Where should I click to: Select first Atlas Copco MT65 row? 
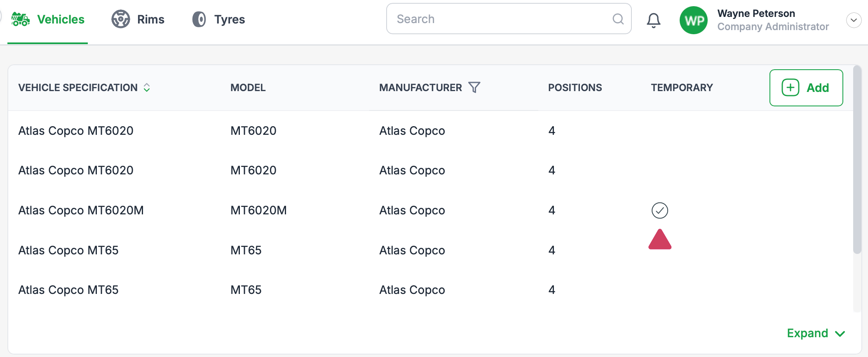[x=68, y=250]
